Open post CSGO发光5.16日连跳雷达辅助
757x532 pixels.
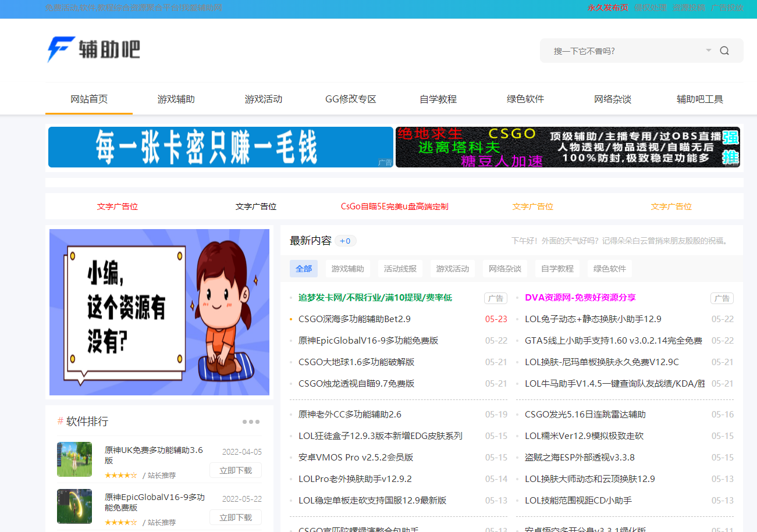585,415
